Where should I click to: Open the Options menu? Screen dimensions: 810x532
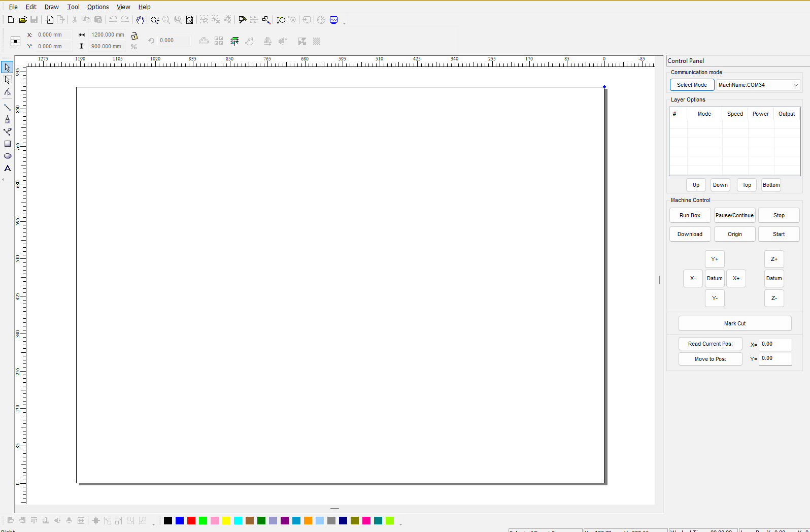coord(98,7)
